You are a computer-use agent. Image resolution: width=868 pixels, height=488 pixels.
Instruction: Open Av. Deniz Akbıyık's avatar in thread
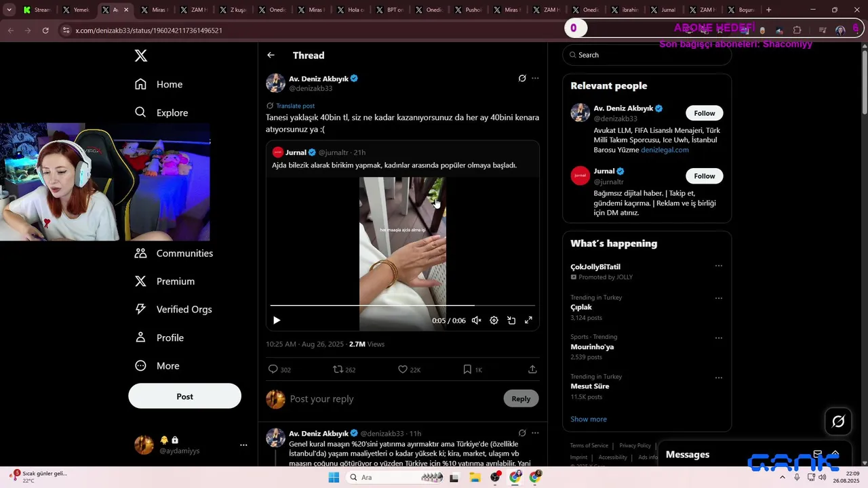click(275, 83)
